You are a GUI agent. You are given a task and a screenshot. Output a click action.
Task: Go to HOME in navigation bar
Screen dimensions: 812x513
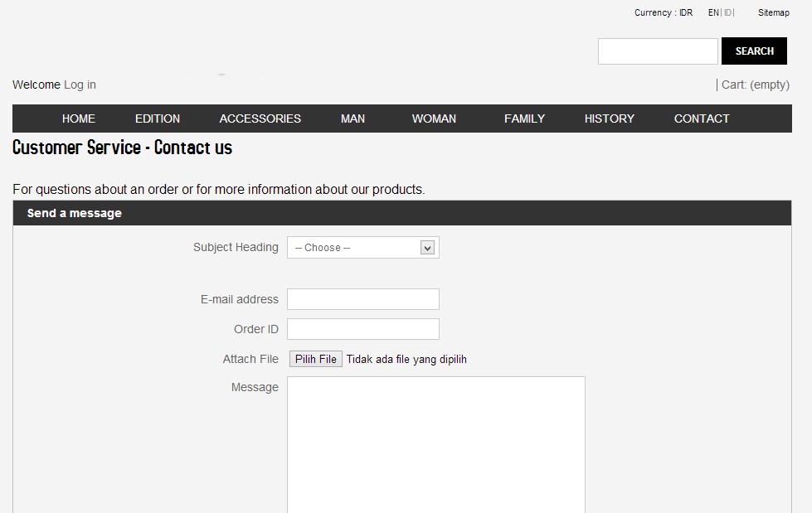click(x=79, y=119)
